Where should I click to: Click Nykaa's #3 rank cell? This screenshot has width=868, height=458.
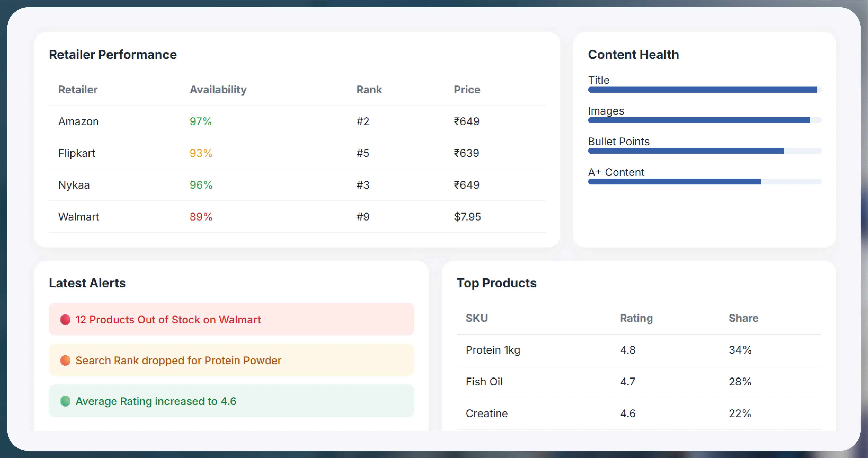[363, 185]
